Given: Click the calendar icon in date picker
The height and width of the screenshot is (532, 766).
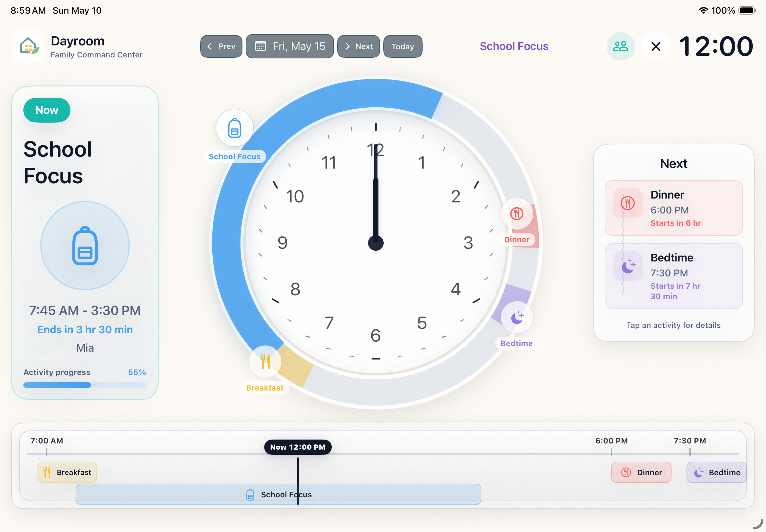Looking at the screenshot, I should click(x=260, y=46).
